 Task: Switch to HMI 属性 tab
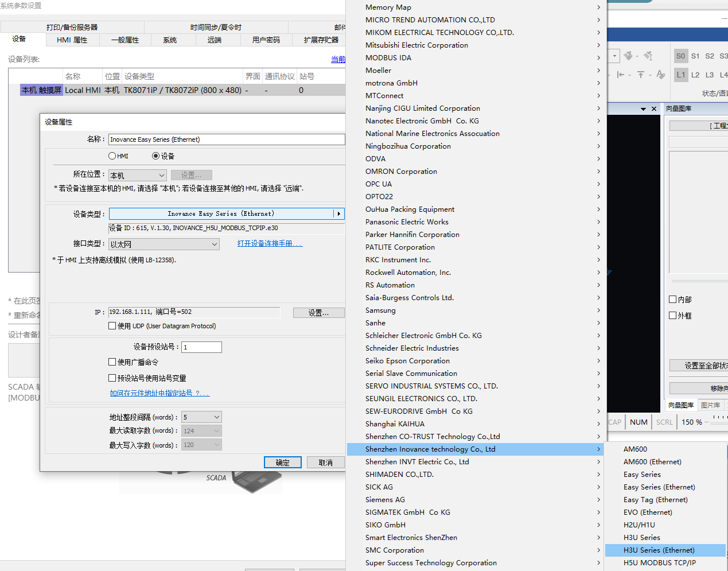pos(72,40)
